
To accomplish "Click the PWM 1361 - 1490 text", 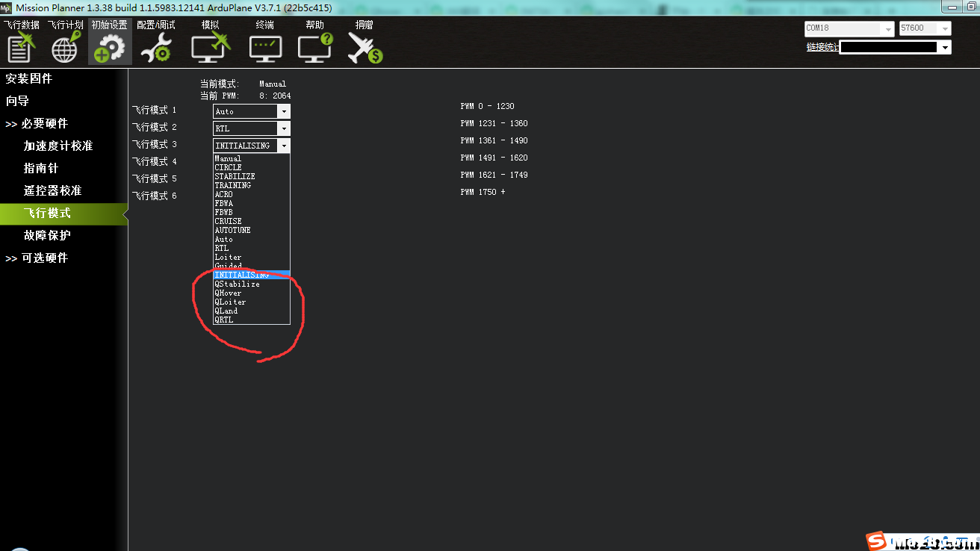I will coord(494,140).
